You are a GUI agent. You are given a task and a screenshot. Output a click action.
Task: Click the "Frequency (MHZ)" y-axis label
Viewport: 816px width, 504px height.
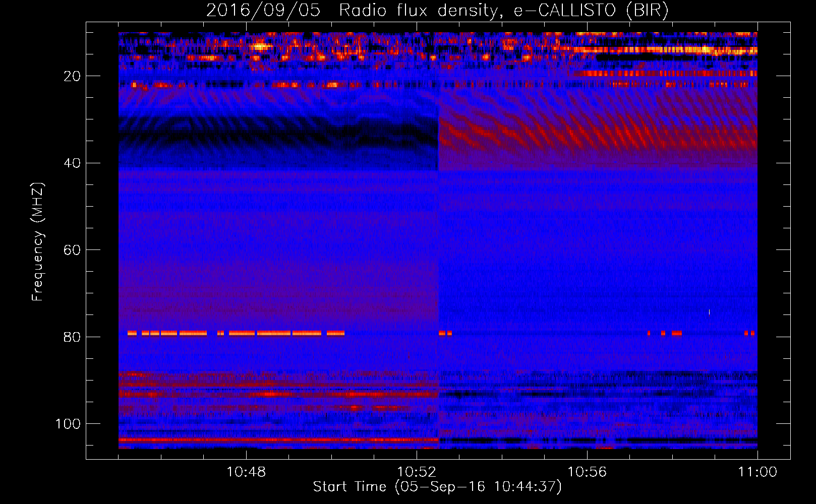[38, 241]
